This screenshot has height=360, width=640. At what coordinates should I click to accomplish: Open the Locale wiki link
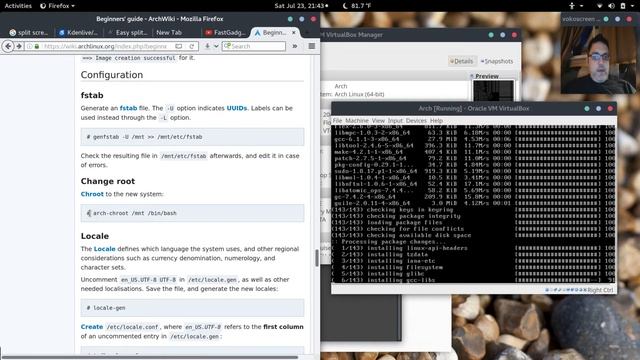pyautogui.click(x=104, y=249)
